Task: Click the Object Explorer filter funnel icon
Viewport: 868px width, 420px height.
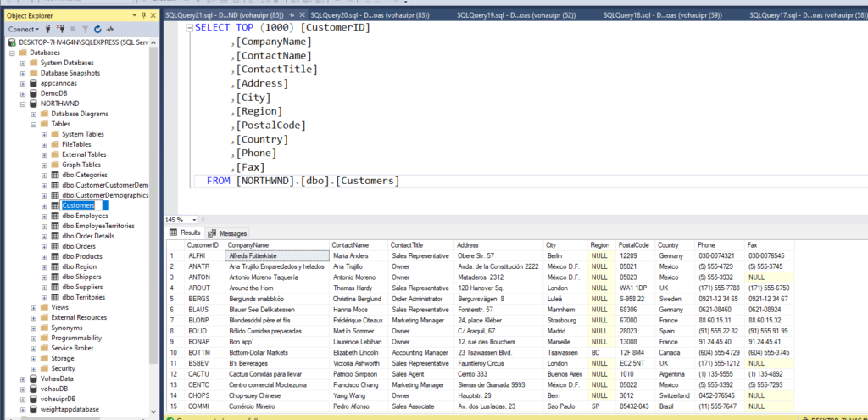Action: coord(85,29)
